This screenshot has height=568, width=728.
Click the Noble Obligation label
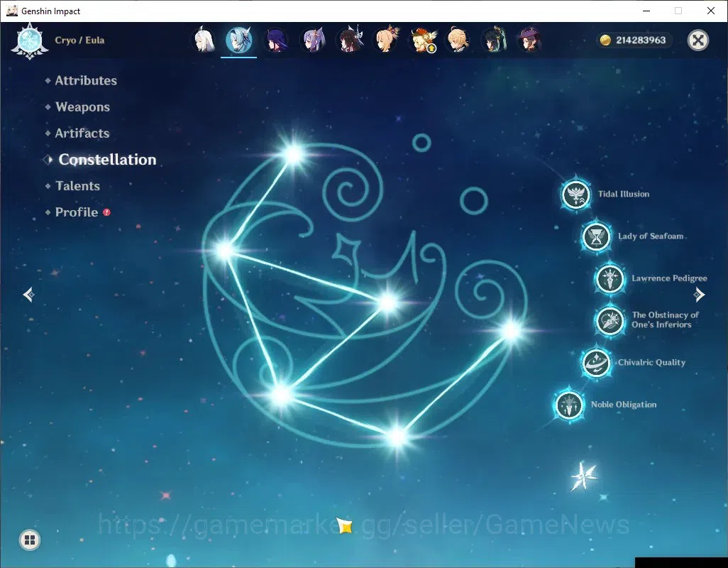click(x=624, y=405)
